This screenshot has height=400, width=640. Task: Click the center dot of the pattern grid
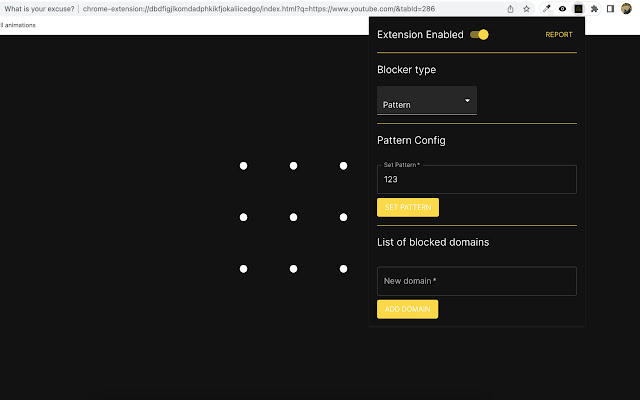(293, 217)
